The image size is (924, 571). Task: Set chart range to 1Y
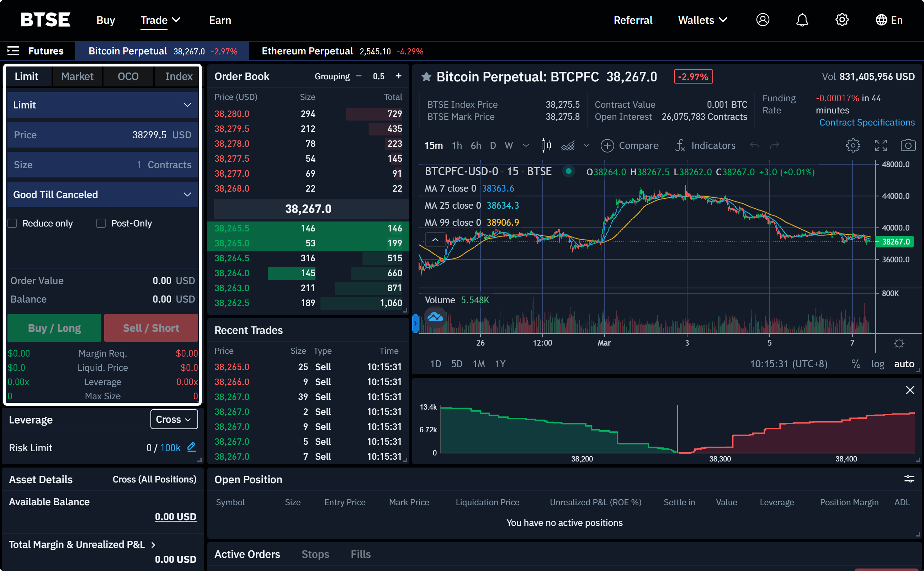[x=500, y=364]
